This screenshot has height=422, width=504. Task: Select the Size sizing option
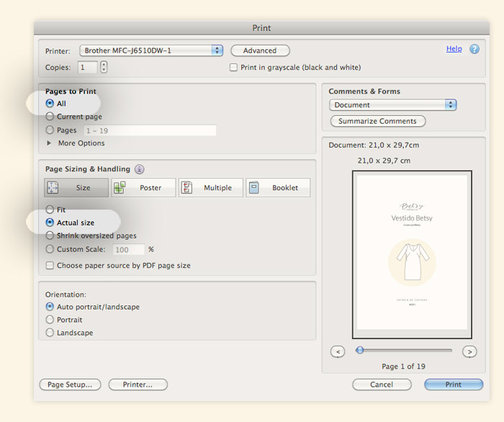(76, 188)
